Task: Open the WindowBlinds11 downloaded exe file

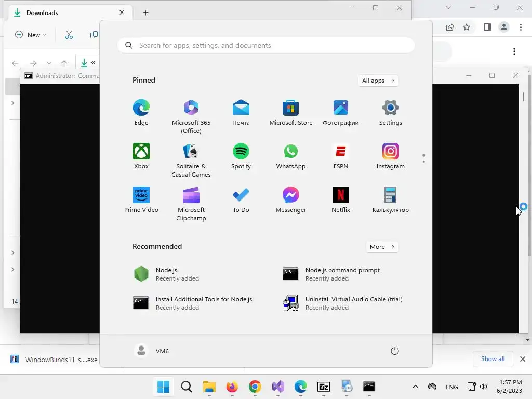Action: [54, 360]
